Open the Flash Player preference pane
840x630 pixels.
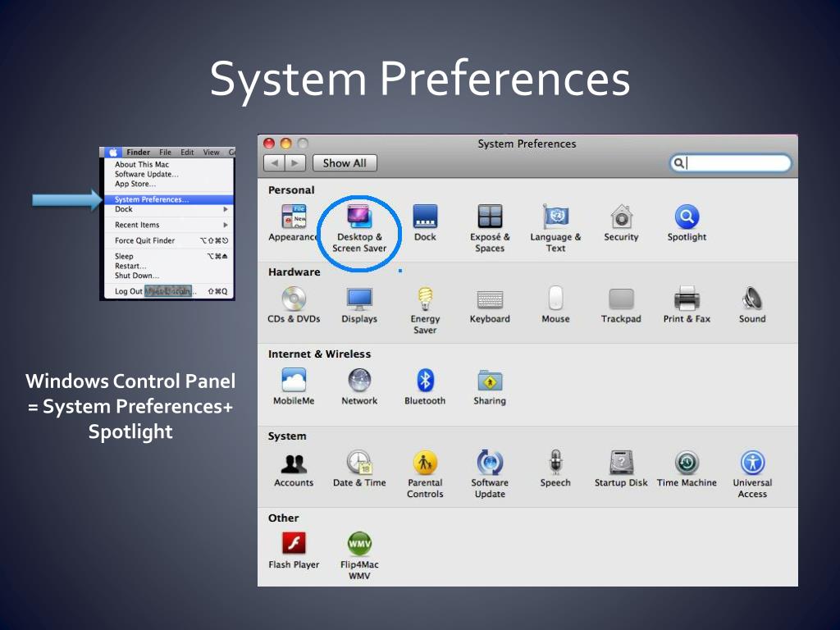click(x=294, y=550)
